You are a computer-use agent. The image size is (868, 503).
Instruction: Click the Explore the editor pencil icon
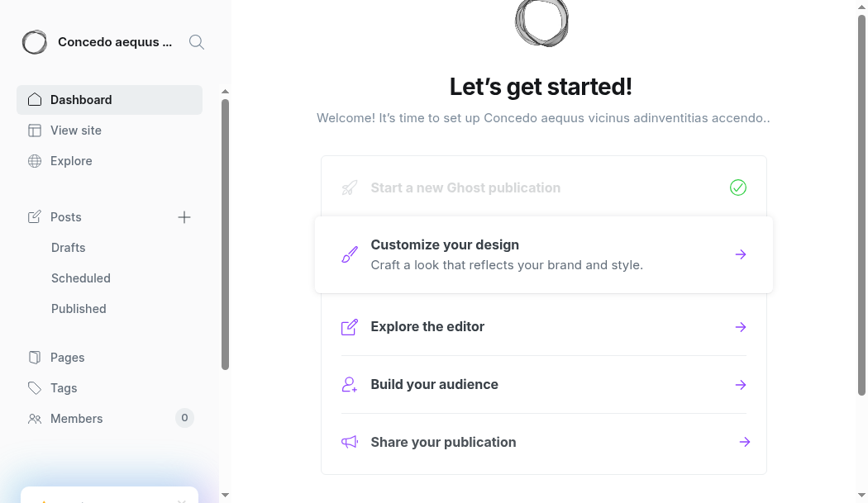[350, 327]
